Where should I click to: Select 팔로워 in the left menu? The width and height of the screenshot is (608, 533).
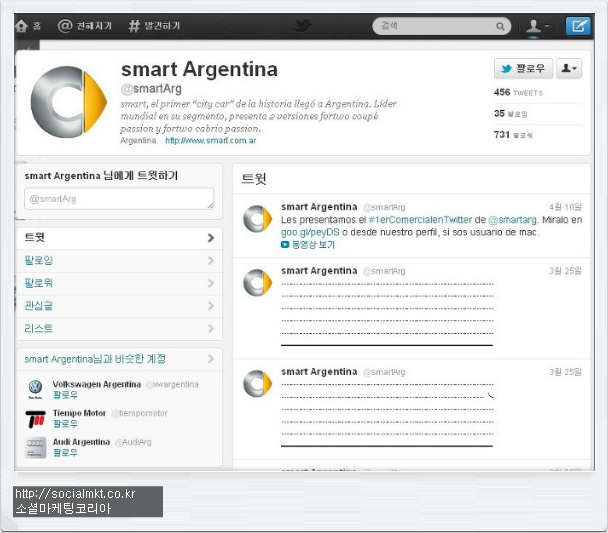(x=119, y=283)
